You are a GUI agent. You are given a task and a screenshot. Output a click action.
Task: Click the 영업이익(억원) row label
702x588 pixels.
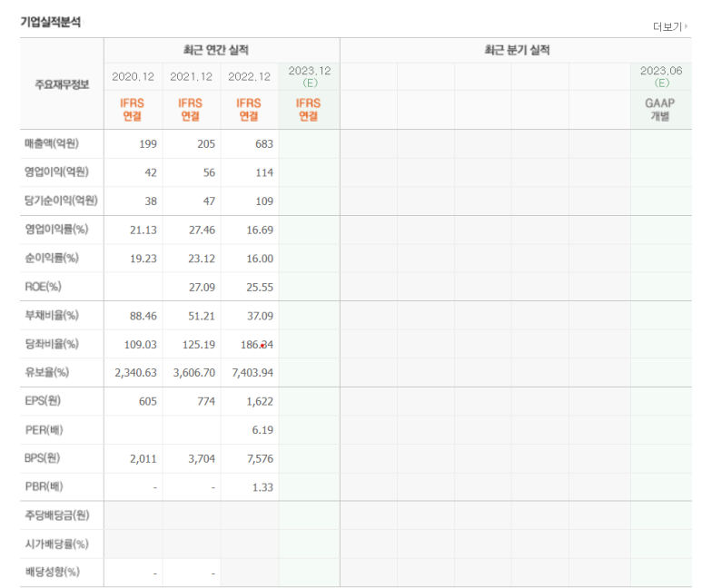(x=57, y=172)
